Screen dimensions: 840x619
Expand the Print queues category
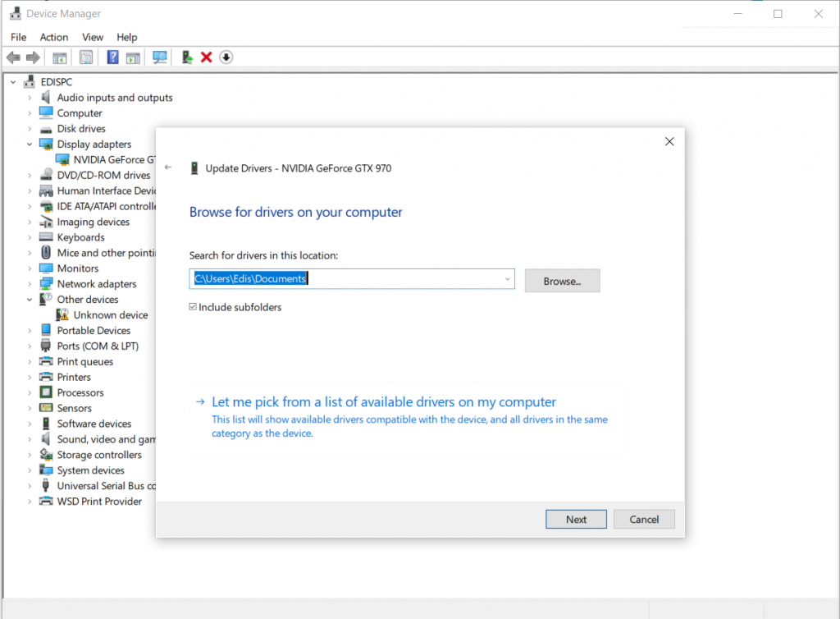30,362
